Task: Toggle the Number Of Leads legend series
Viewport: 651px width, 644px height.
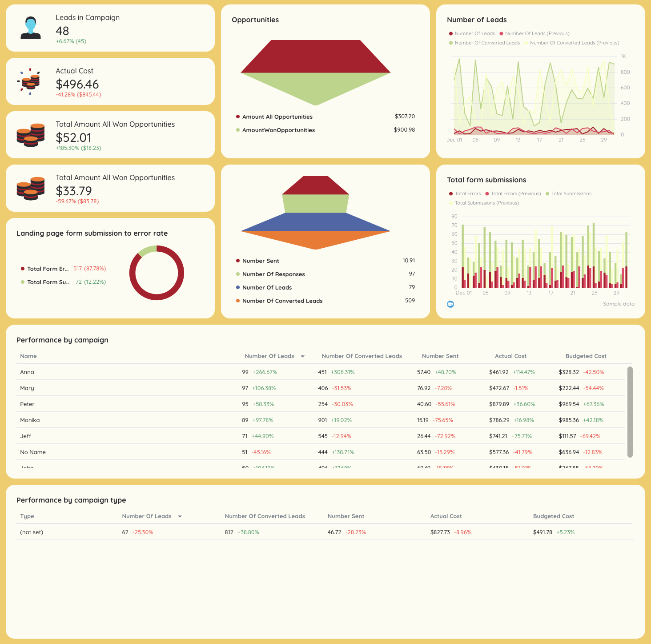Action: click(473, 33)
